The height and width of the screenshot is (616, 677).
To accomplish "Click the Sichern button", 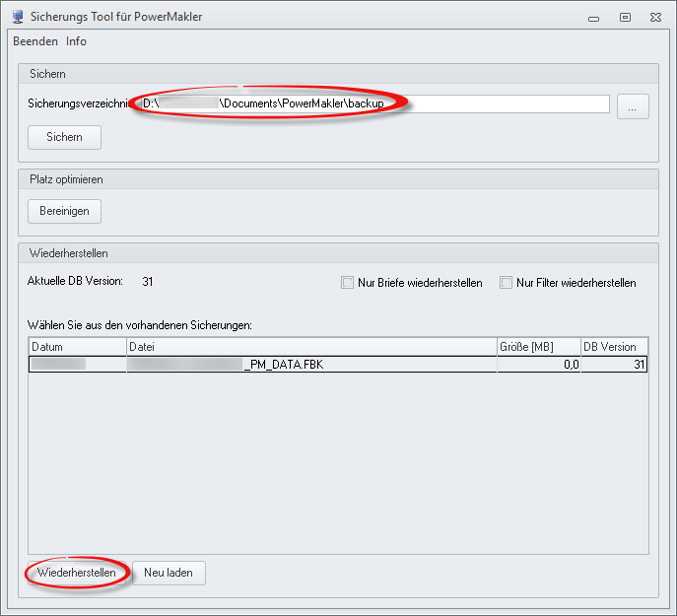I will [64, 137].
